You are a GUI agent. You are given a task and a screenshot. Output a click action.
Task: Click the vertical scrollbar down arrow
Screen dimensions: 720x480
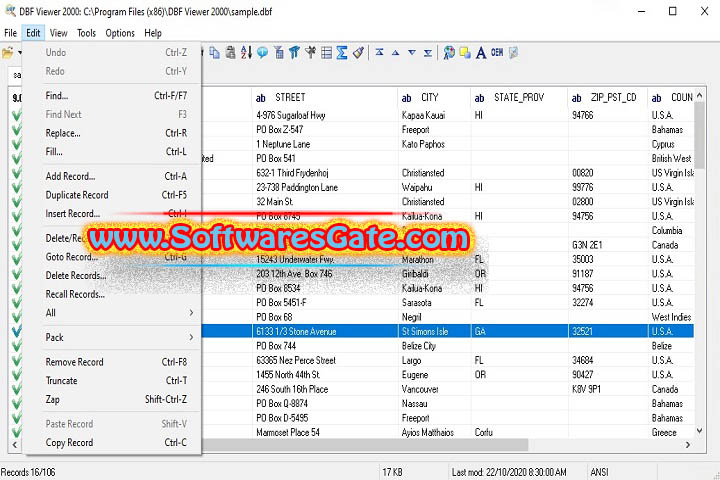(699, 431)
